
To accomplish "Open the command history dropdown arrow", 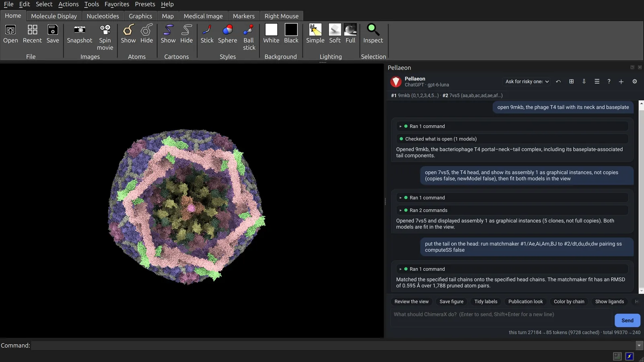I will click(x=639, y=346).
